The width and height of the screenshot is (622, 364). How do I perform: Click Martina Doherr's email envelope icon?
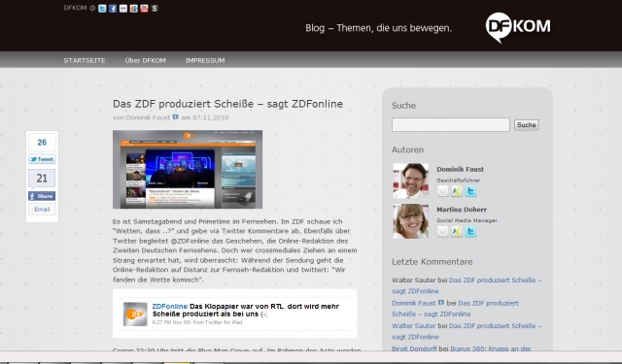coord(442,232)
